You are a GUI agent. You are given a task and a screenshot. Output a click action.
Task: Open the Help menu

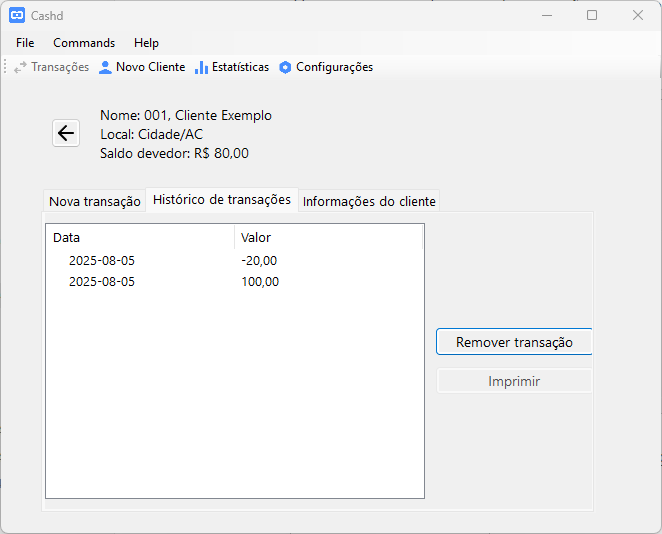[x=146, y=43]
